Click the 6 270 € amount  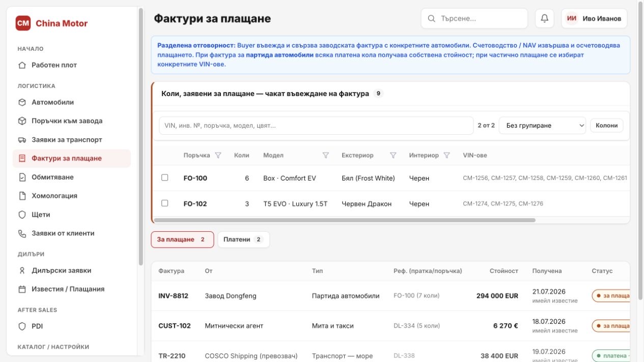tap(506, 326)
